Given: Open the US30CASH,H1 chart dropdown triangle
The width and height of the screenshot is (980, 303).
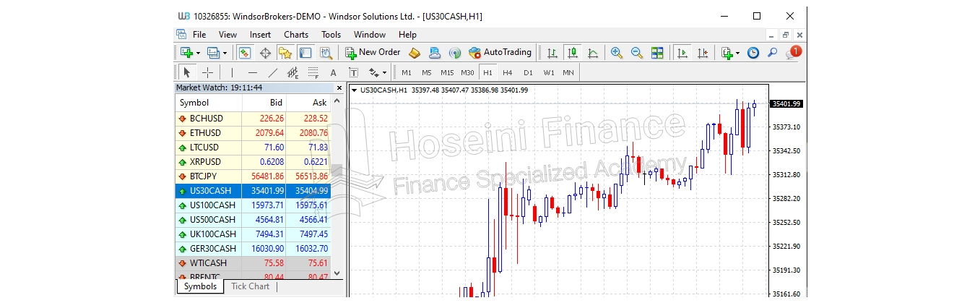Looking at the screenshot, I should pyautogui.click(x=354, y=90).
